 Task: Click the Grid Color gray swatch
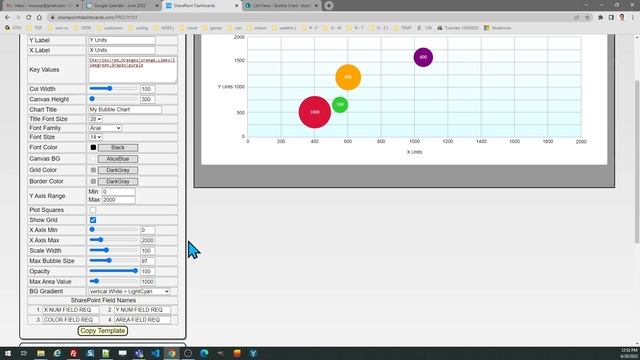point(93,170)
